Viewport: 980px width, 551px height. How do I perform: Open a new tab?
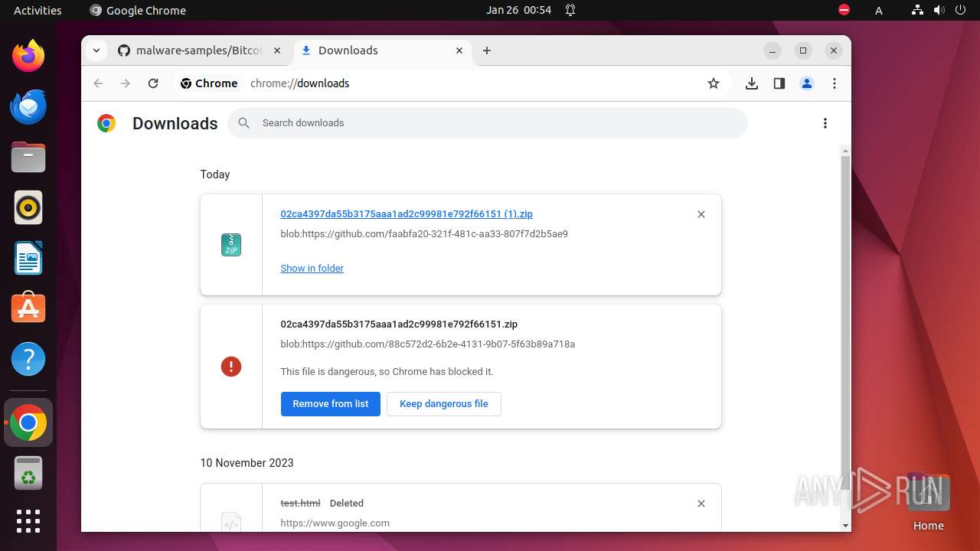[487, 51]
